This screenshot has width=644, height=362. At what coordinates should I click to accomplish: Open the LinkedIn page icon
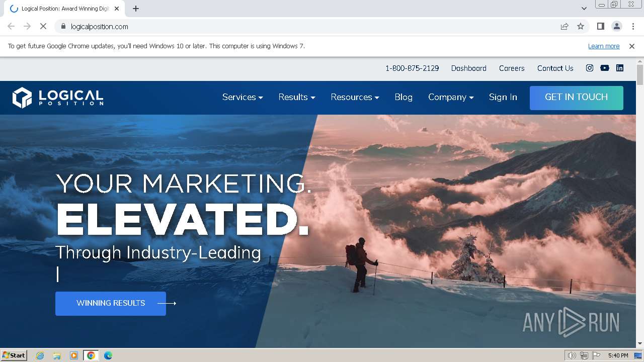tap(620, 68)
